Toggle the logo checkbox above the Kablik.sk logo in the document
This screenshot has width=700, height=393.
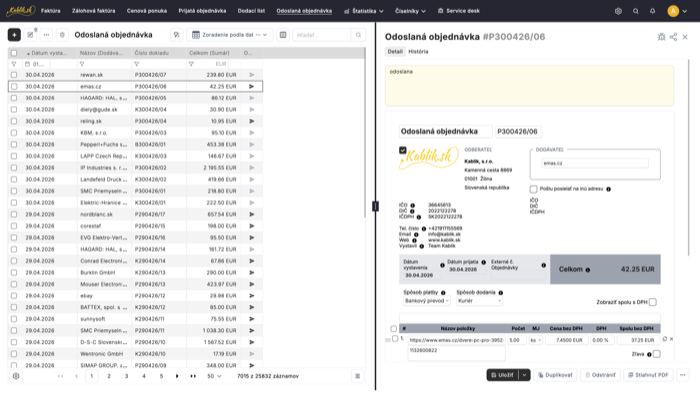tap(403, 151)
